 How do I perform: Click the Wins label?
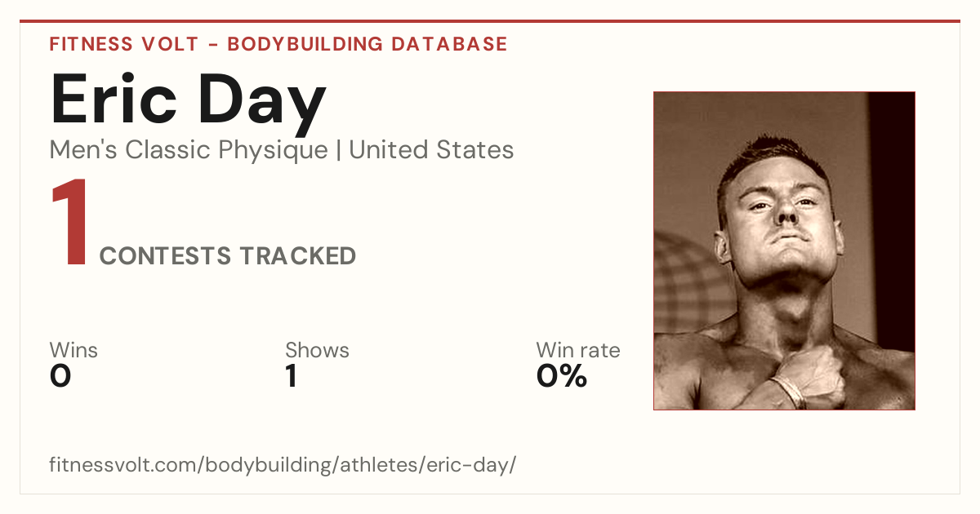click(73, 351)
